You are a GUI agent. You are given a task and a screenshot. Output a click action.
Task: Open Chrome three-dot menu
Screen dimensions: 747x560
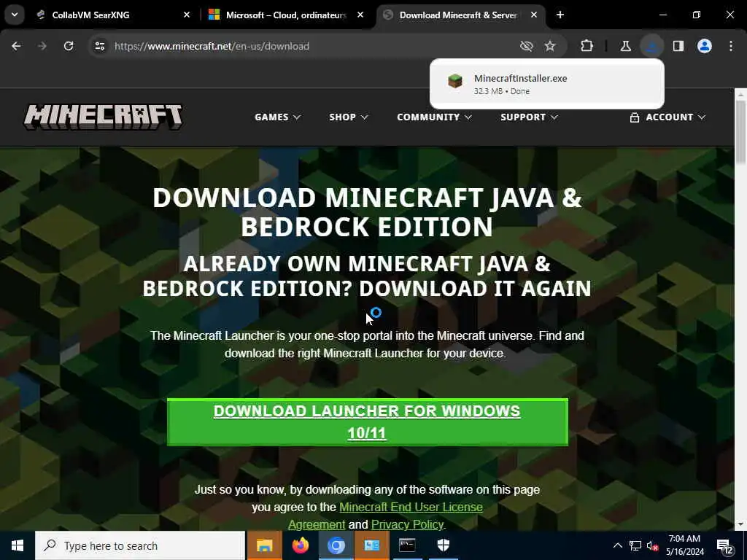731,46
